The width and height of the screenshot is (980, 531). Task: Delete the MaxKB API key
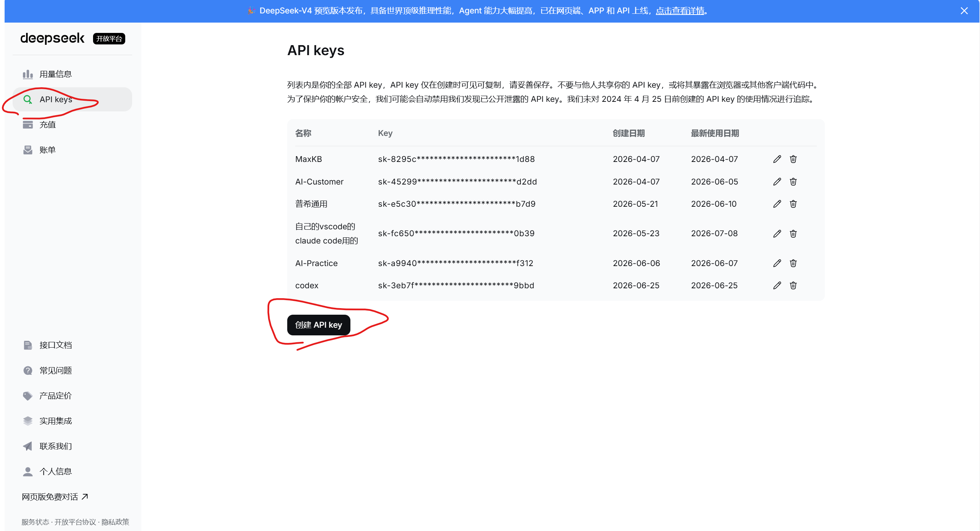793,159
